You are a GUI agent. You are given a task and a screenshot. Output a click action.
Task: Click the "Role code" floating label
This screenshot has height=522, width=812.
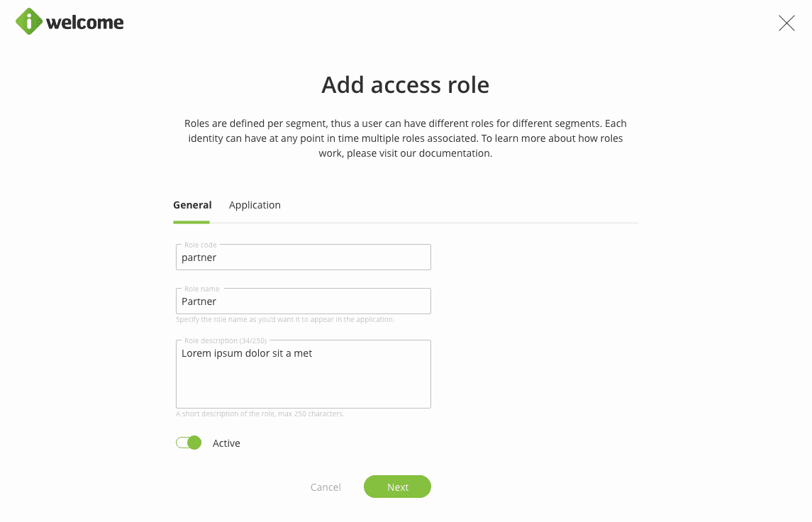click(200, 245)
